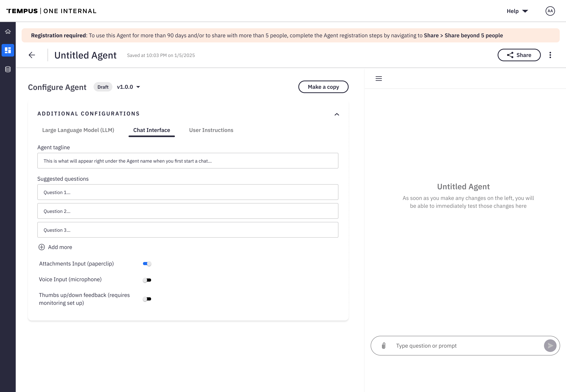566x392 pixels.
Task: Disable the Attachments Input paperclip toggle
Action: click(x=147, y=264)
